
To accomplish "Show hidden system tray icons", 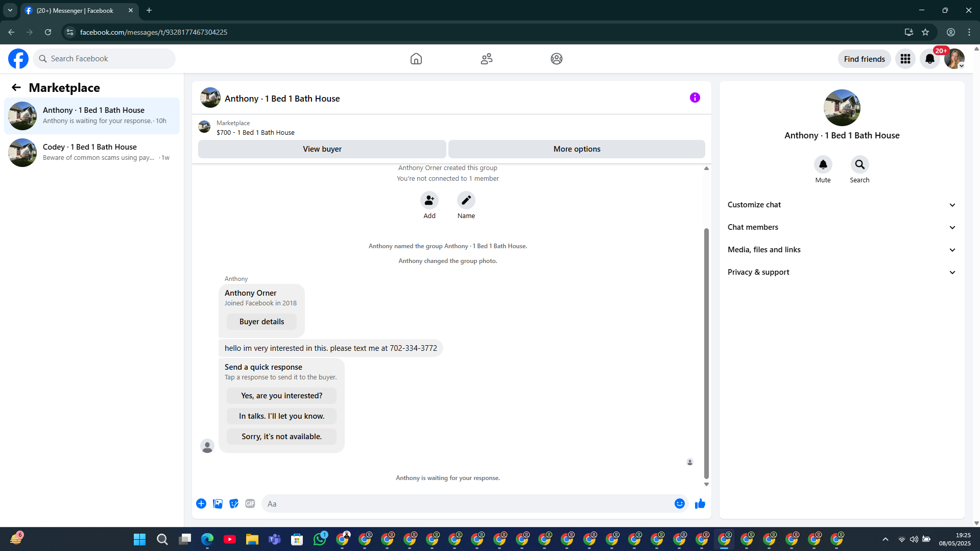I will (886, 539).
